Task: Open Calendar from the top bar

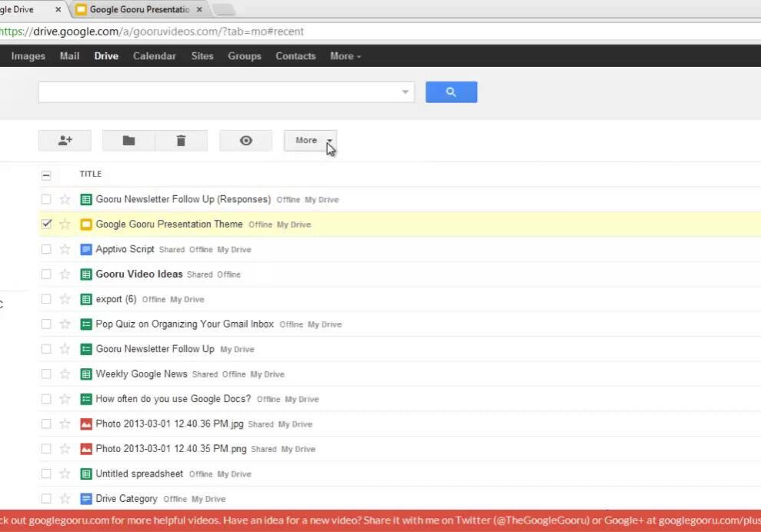Action: [155, 56]
